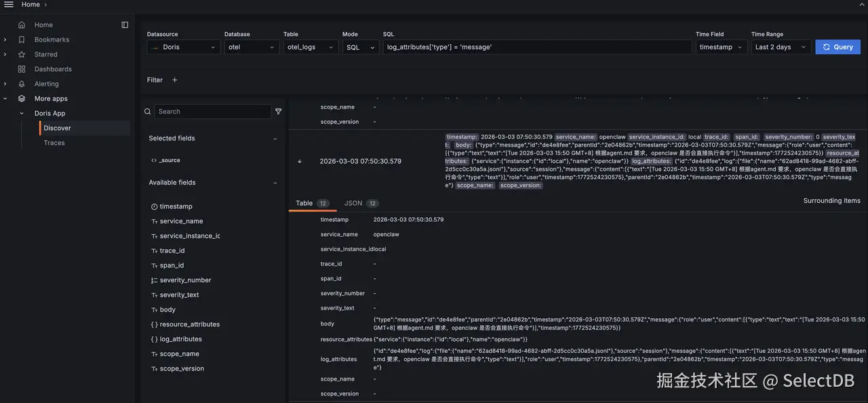Viewport: 868px width, 403px height.
Task: Click the field Search input box
Action: 212,111
